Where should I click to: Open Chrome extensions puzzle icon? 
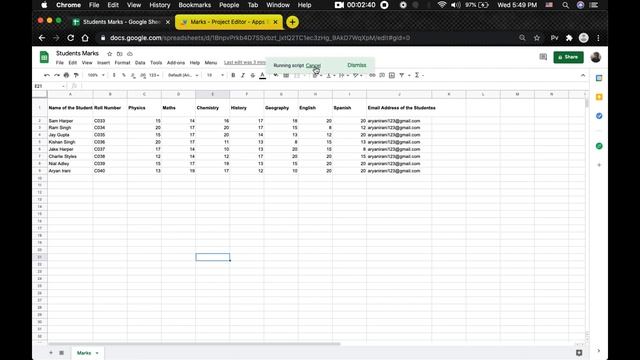(569, 38)
